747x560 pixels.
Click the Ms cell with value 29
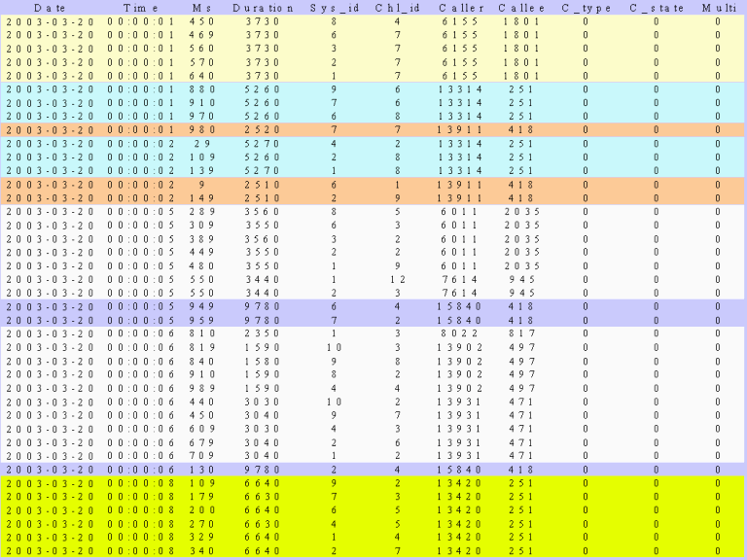(202, 143)
